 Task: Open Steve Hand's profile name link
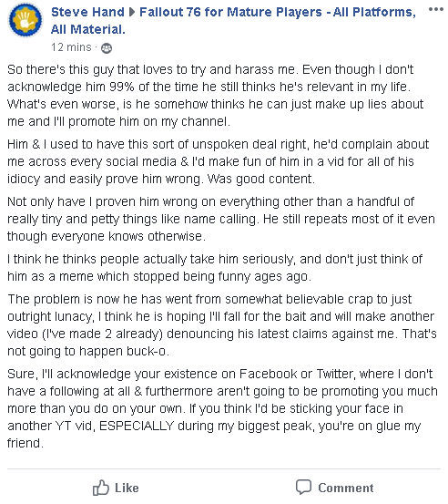tap(87, 12)
